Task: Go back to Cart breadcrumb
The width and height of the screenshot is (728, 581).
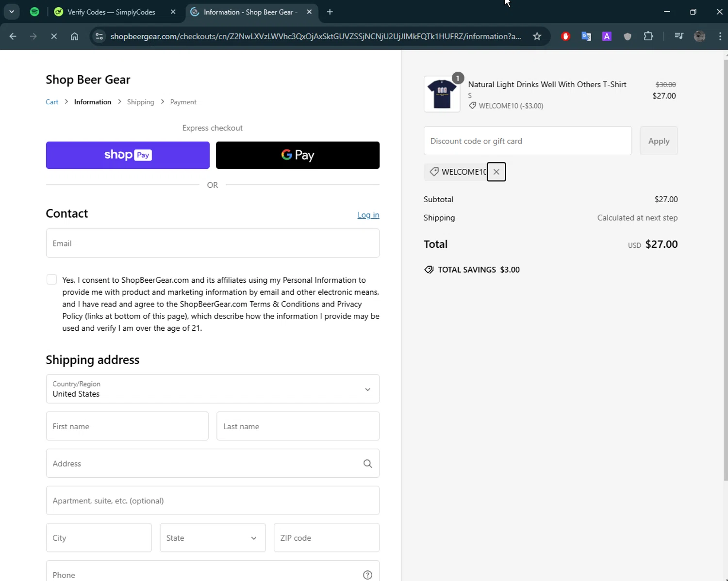Action: [x=52, y=102]
